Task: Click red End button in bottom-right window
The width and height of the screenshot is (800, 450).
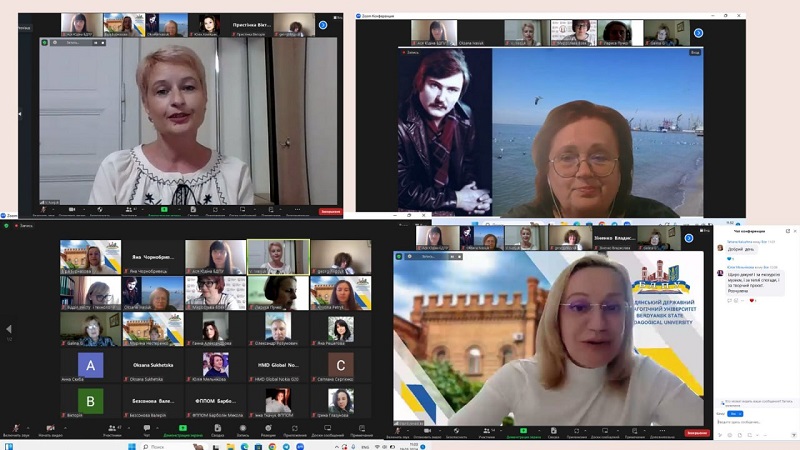Action: (697, 433)
